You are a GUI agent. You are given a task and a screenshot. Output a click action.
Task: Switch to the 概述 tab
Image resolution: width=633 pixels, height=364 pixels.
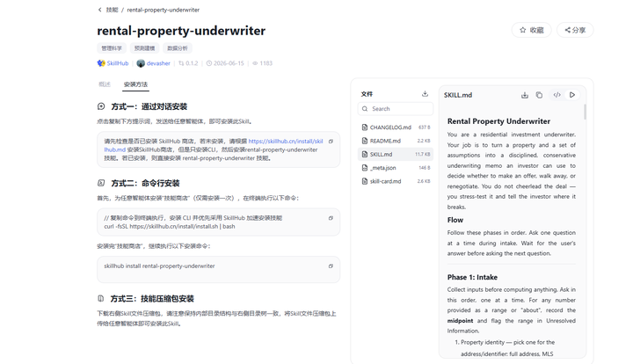(105, 84)
